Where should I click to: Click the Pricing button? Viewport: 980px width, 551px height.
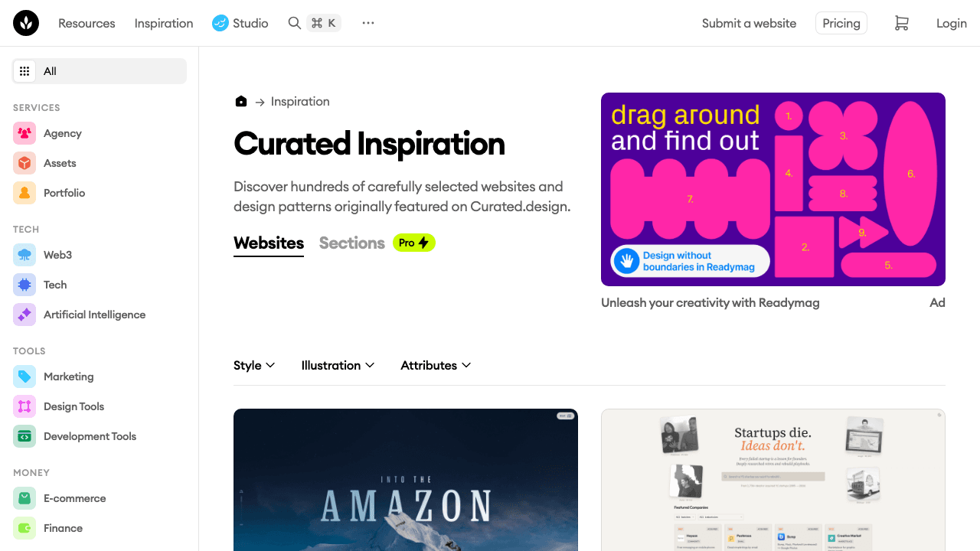pos(841,24)
